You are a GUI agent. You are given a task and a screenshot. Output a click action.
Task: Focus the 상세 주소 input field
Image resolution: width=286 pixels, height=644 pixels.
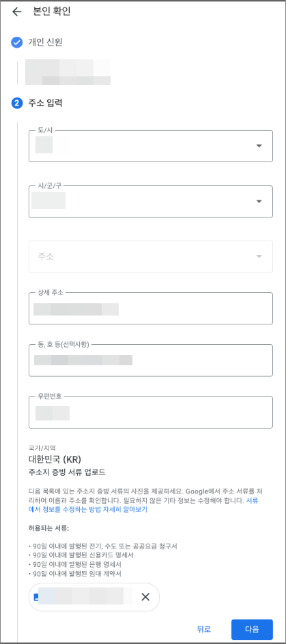[x=151, y=309]
